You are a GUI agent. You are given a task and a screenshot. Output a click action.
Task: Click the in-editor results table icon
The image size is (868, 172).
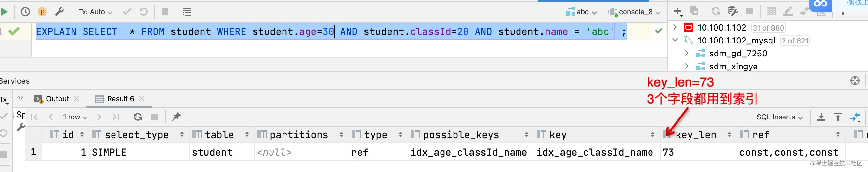tap(187, 12)
